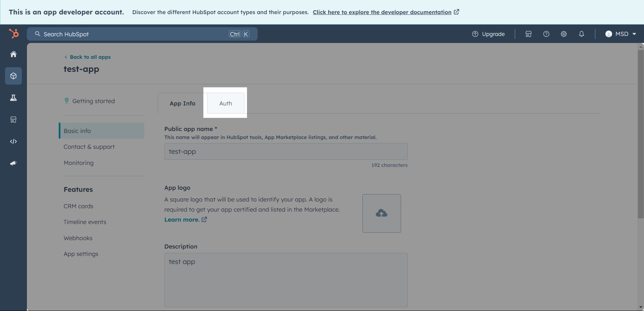Open the megaphone icon in sidebar
Image resolution: width=644 pixels, height=311 pixels.
[x=13, y=163]
